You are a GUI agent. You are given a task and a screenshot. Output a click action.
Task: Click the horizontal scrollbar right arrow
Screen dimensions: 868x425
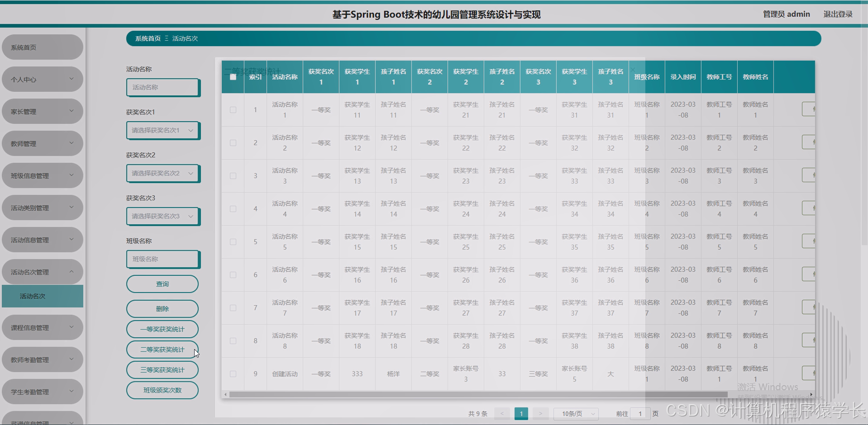click(811, 395)
